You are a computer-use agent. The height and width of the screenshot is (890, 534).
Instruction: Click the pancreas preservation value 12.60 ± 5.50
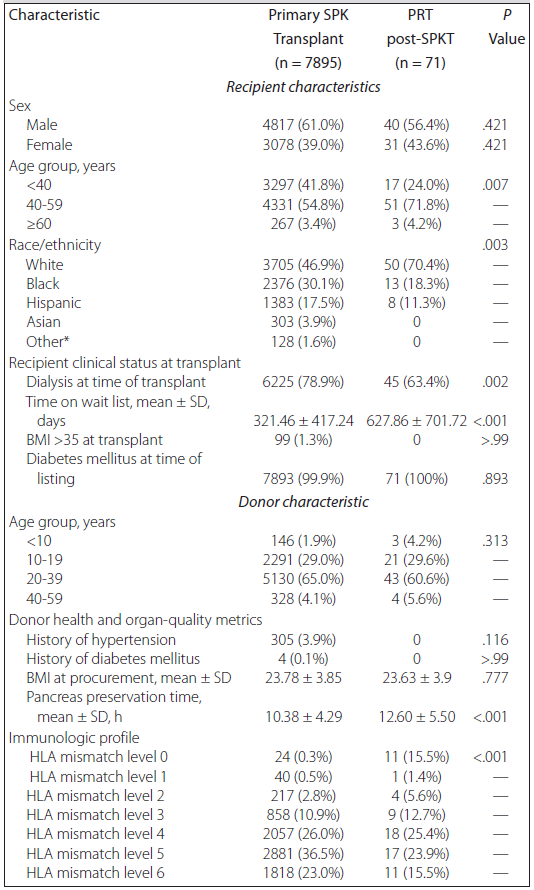[x=417, y=717]
